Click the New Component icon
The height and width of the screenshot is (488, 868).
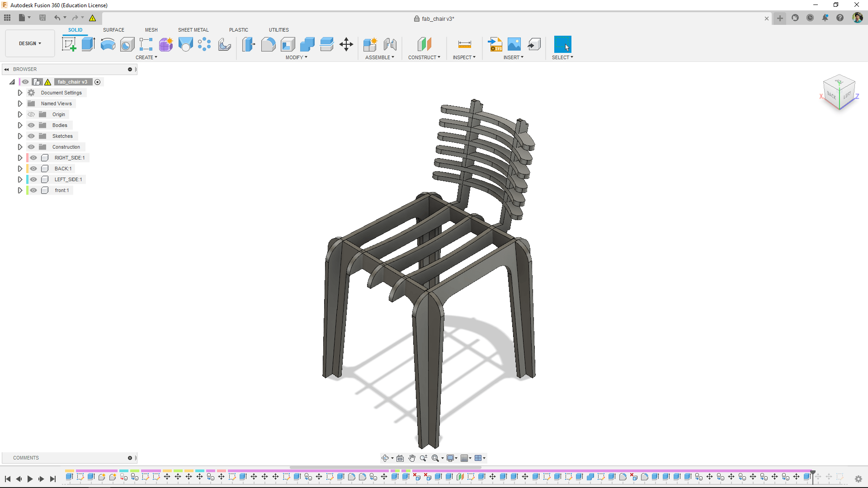370,44
